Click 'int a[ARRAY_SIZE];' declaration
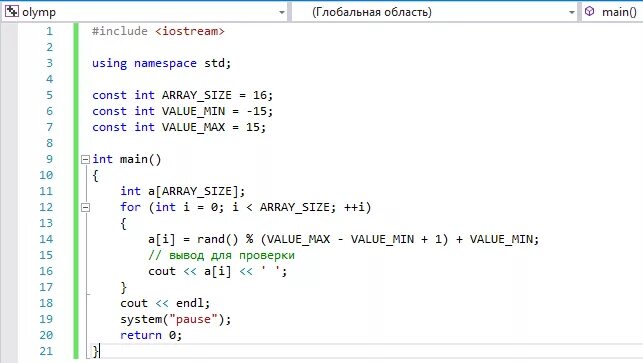The image size is (643, 363). [x=182, y=191]
